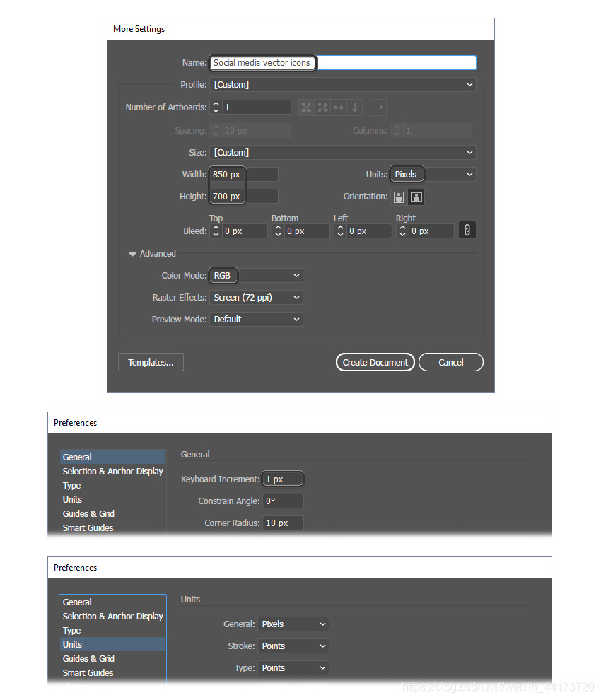Click the right-to-left layout arrow icon
Screen dimensions: 601x700
click(x=378, y=107)
